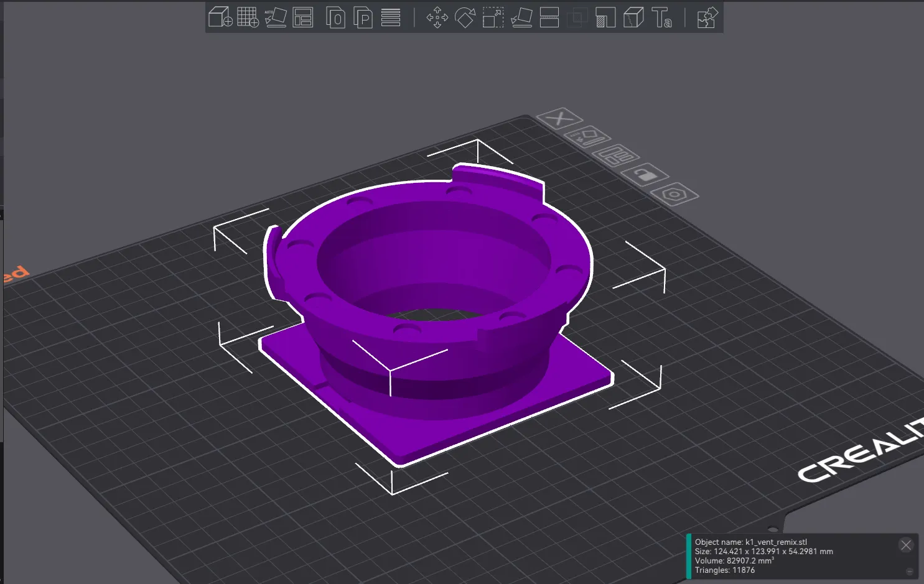Viewport: 924px width, 584px height.
Task: Open the Text shape tool
Action: coord(661,17)
